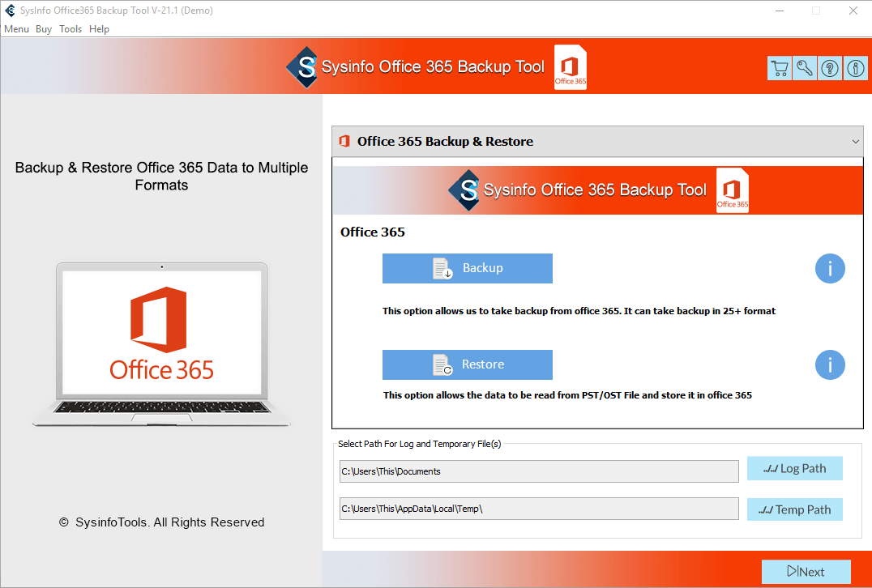Click the 'Office 365' section heading
Screen dimensions: 872x588
point(373,232)
